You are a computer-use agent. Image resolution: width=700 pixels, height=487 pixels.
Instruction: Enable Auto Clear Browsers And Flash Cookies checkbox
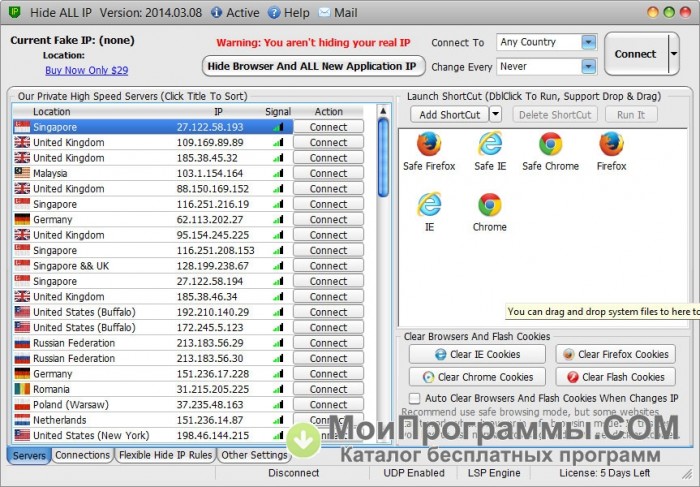[415, 398]
